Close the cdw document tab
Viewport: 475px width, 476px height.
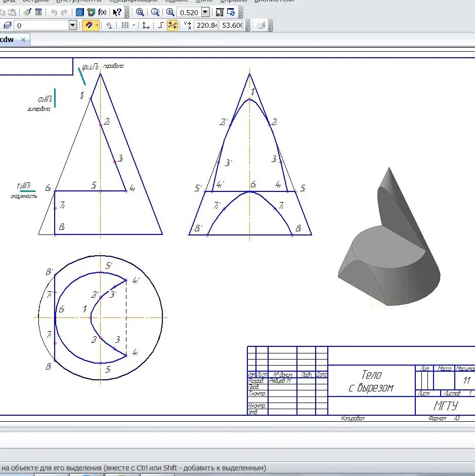(x=23, y=40)
